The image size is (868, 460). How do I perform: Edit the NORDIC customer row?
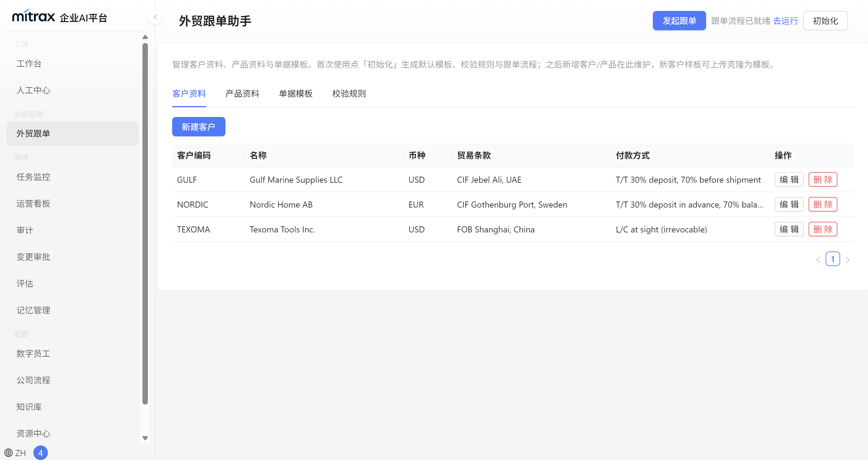789,205
